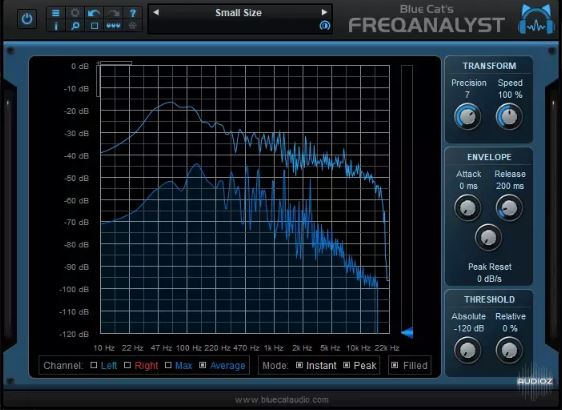562x410 pixels.
Task: Enable the Right channel checkbox
Action: 127,365
